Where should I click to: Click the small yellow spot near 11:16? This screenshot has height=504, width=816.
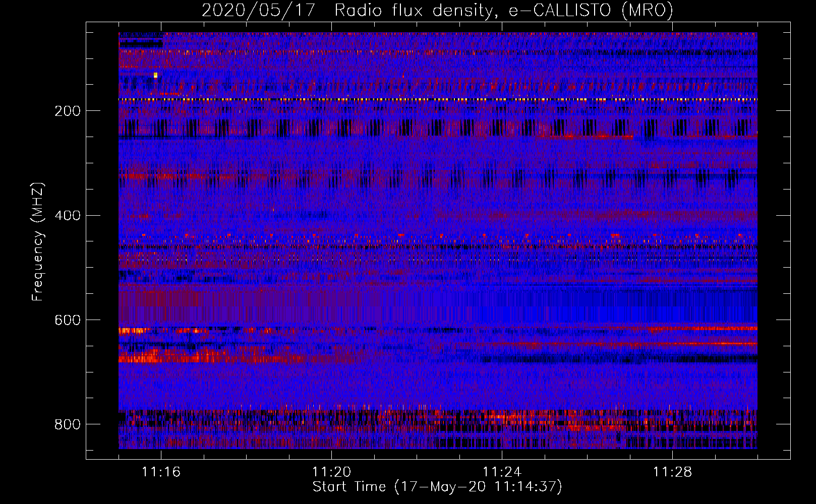(x=155, y=75)
